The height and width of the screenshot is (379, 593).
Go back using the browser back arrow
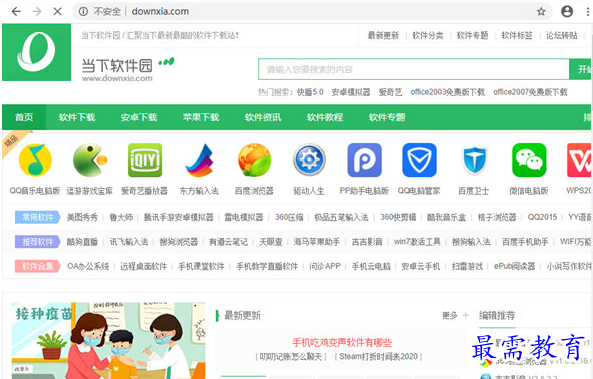[x=16, y=12]
